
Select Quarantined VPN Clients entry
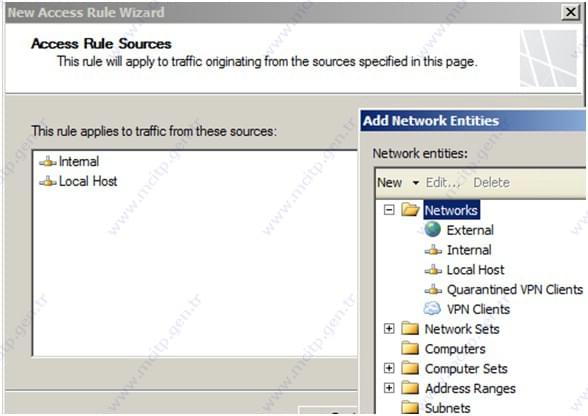[x=514, y=290]
